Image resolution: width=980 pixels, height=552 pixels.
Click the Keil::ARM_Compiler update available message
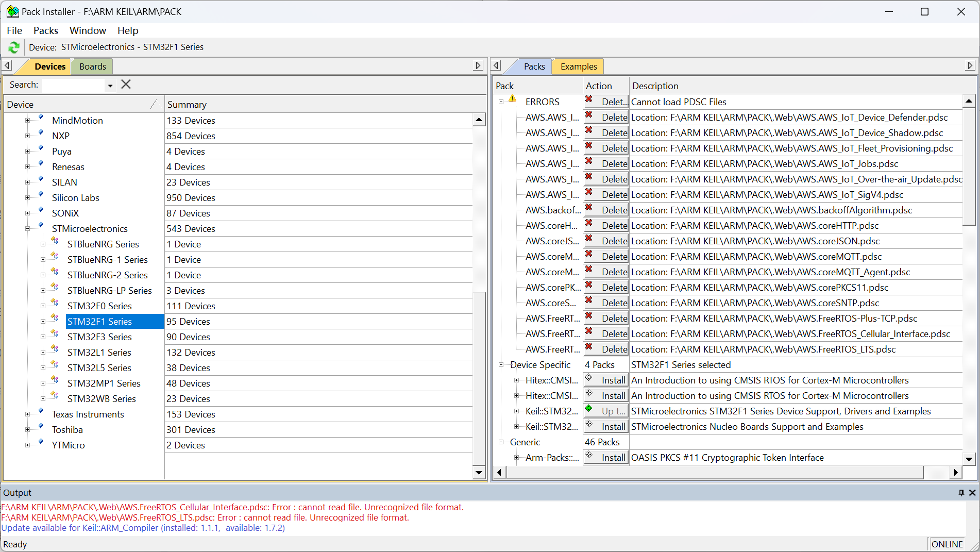[x=143, y=528]
